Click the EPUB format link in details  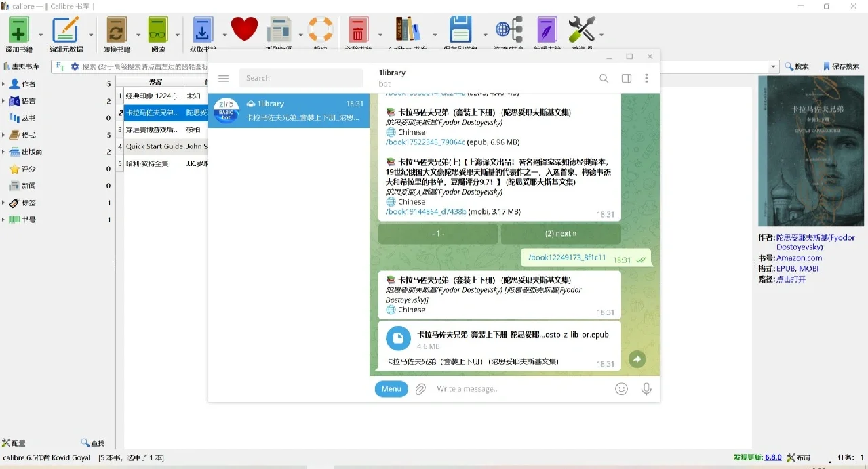coord(786,268)
